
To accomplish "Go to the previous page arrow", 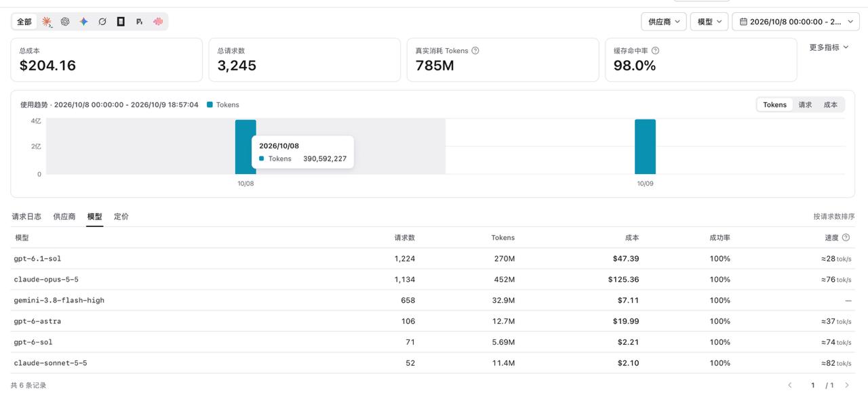I will [790, 385].
